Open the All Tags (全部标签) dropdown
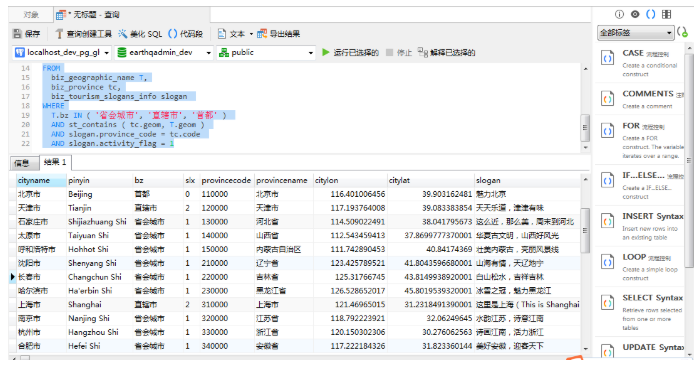696x368 pixels. point(636,32)
